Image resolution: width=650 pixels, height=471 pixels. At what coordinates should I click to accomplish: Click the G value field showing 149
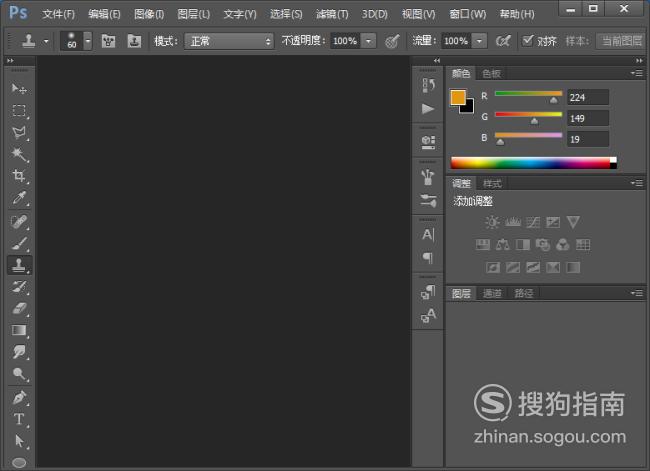588,119
